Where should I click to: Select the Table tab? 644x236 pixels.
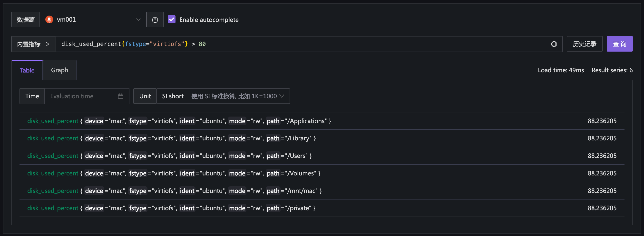27,70
